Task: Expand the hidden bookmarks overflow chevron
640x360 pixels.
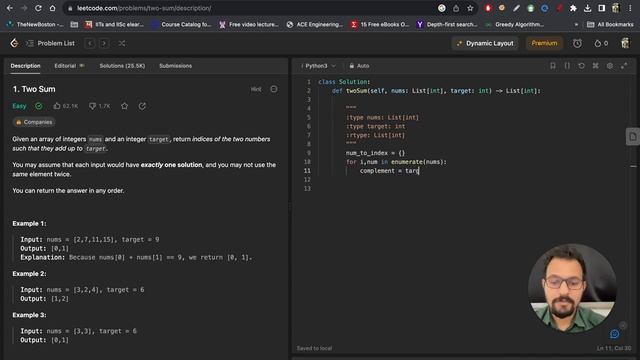Action: coord(576,24)
